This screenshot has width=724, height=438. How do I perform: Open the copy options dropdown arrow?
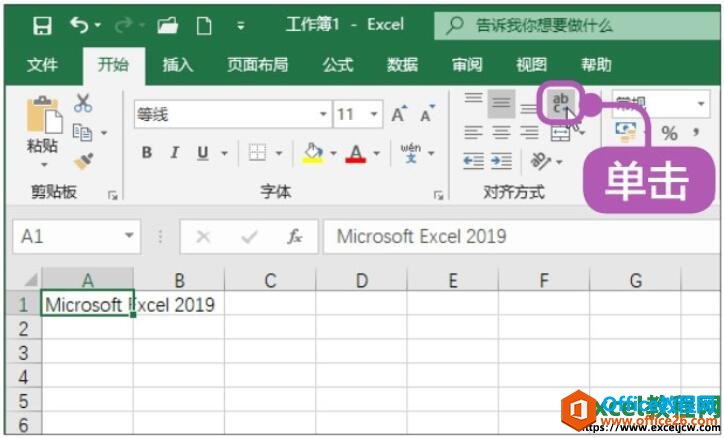point(104,133)
